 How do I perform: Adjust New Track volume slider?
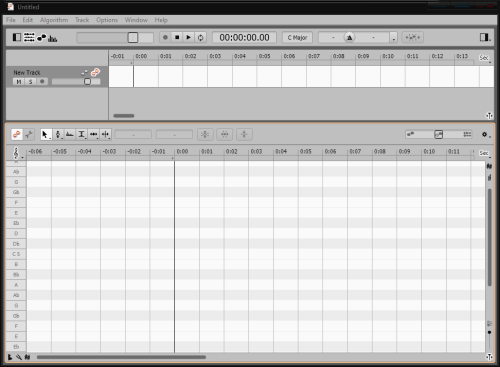pos(76,82)
